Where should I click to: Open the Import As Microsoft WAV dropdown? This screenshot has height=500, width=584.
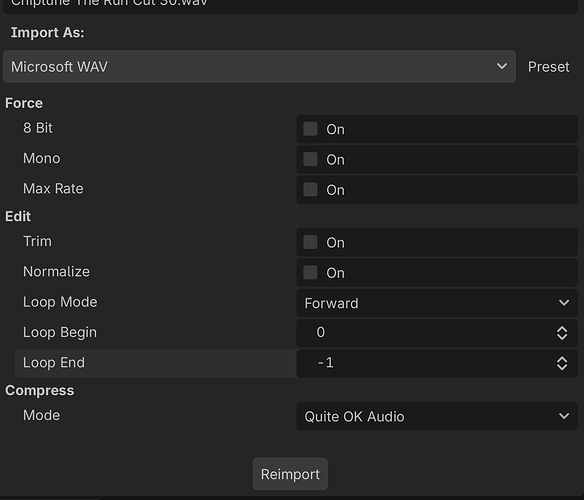259,67
